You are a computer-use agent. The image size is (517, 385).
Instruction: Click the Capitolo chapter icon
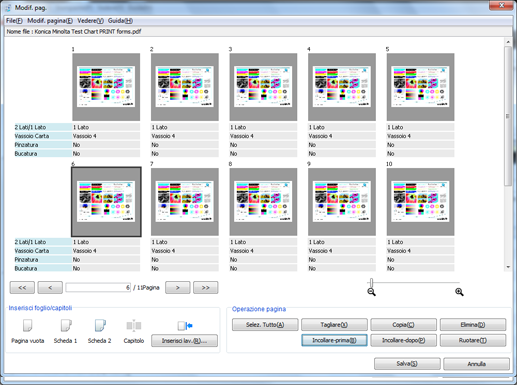pyautogui.click(x=134, y=326)
